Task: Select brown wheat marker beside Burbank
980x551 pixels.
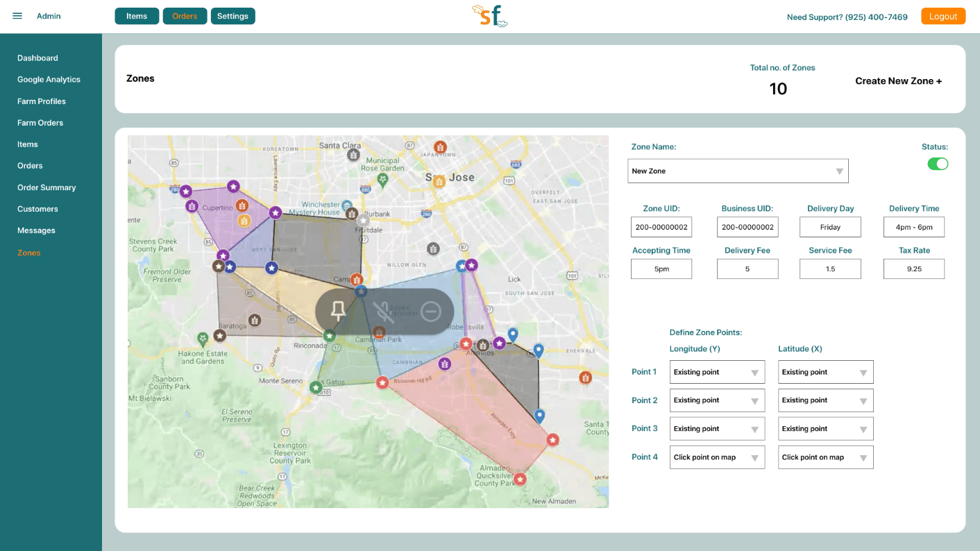Action: point(352,214)
